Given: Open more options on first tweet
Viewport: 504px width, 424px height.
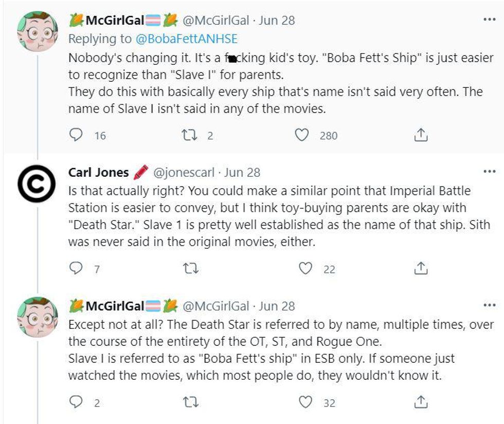Looking at the screenshot, I should (x=489, y=19).
